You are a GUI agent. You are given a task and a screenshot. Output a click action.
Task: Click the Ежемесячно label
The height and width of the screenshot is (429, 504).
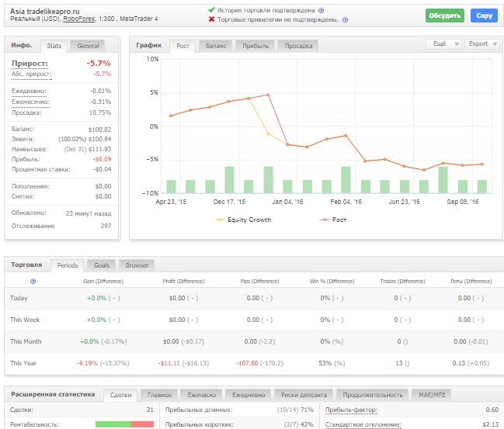point(30,102)
